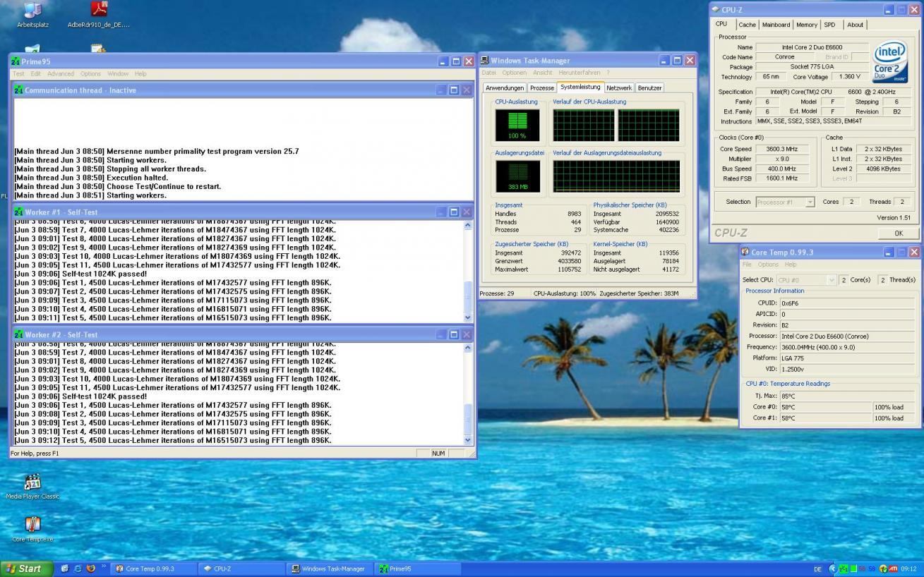Open the Windows Start menu
924x577 pixels.
pyautogui.click(x=26, y=569)
